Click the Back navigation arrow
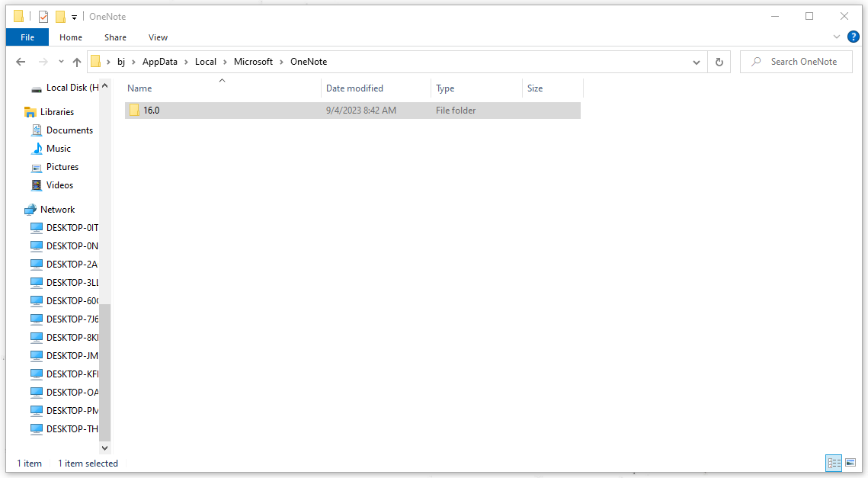The image size is (868, 478). click(x=21, y=62)
